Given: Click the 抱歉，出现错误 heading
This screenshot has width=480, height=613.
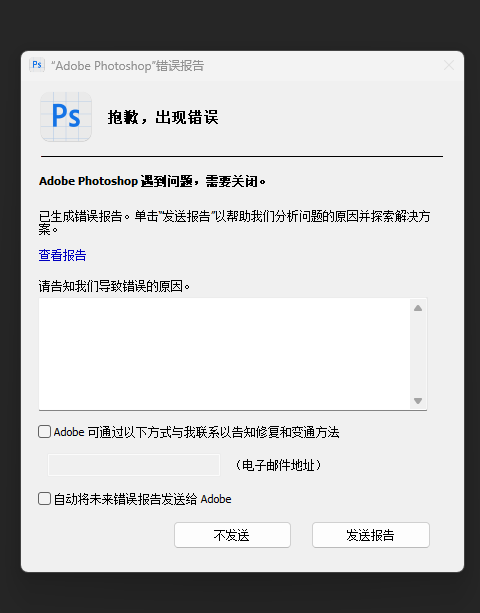Looking at the screenshot, I should 163,117.
